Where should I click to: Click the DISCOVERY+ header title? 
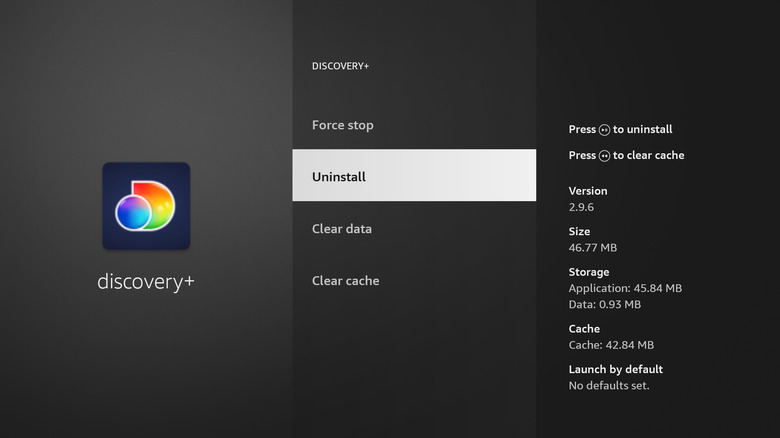tap(340, 66)
